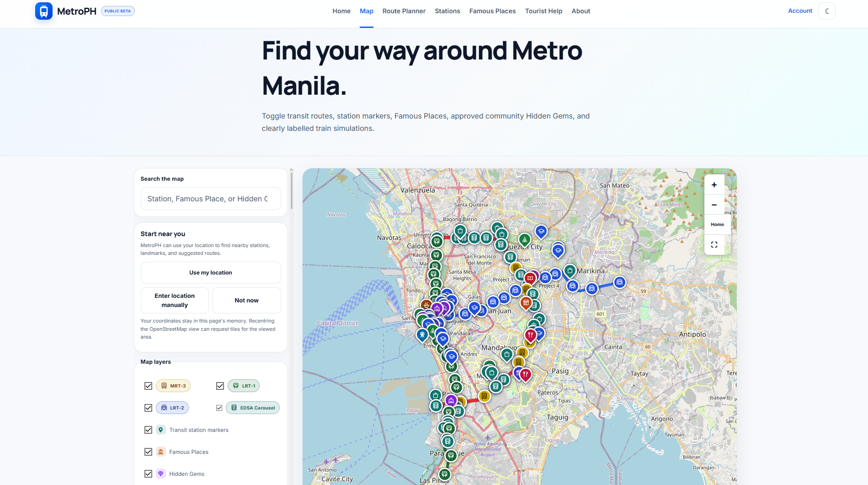The height and width of the screenshot is (485, 868).
Task: Open the About page
Action: click(581, 11)
